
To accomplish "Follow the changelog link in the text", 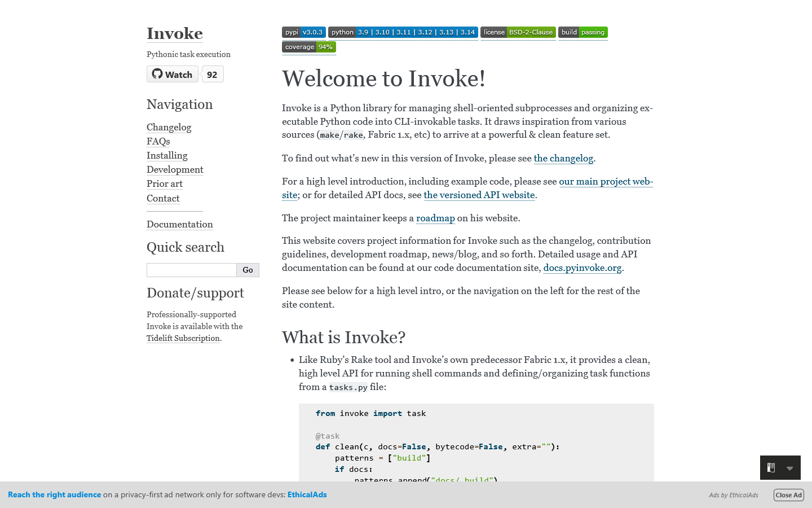I will point(563,158).
